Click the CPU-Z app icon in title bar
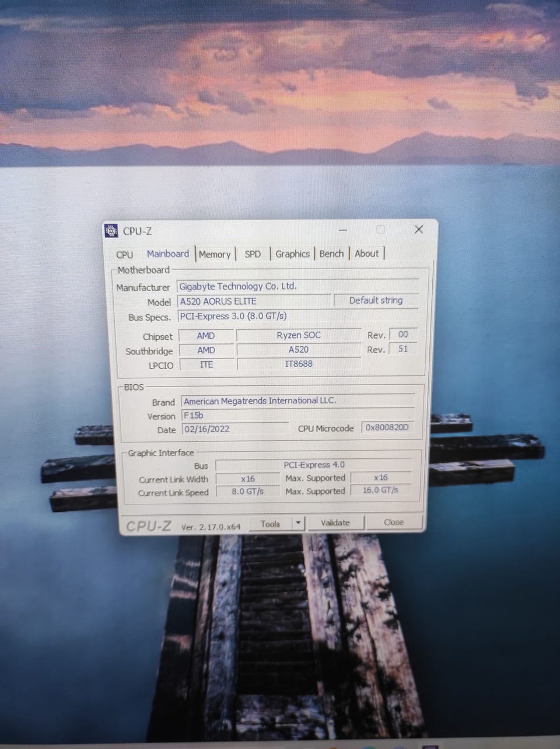The height and width of the screenshot is (749, 560). pyautogui.click(x=111, y=231)
